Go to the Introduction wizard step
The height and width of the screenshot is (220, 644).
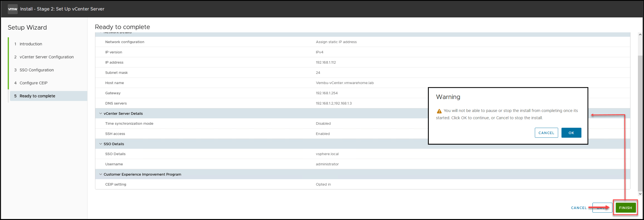point(31,44)
